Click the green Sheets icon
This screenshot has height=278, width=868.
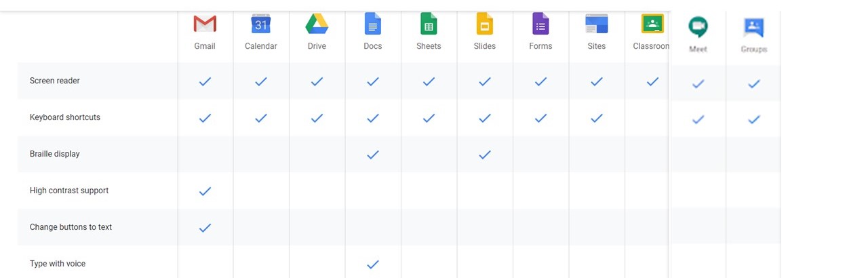click(x=429, y=24)
